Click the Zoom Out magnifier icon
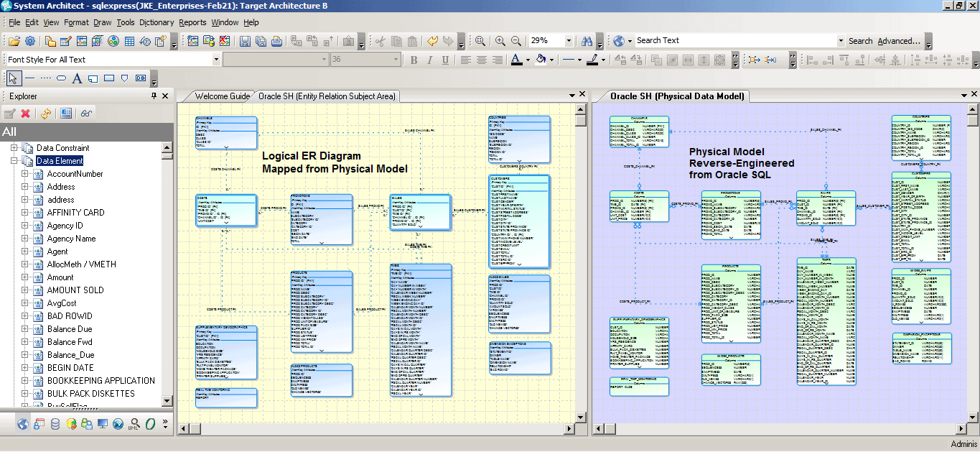 coord(517,41)
